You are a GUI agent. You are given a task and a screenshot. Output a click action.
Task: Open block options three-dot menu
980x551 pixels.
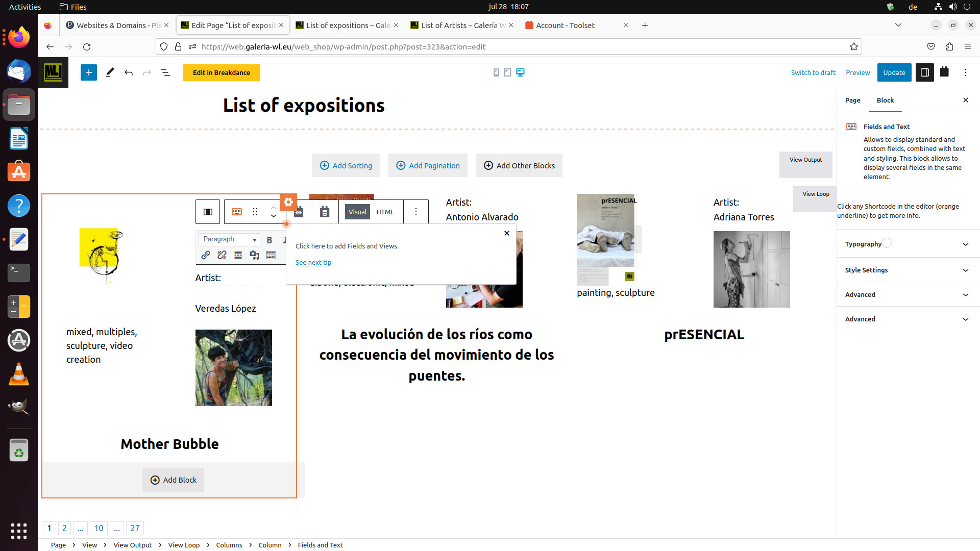(x=416, y=212)
